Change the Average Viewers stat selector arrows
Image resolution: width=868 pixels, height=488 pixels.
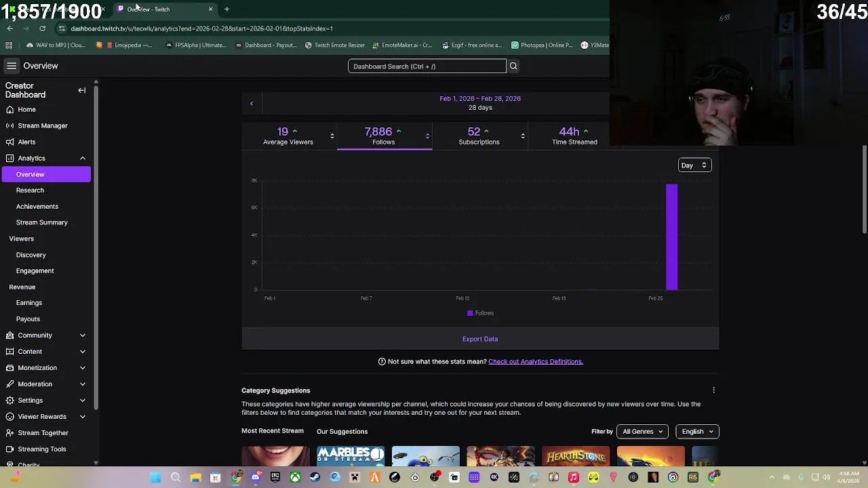click(x=332, y=136)
